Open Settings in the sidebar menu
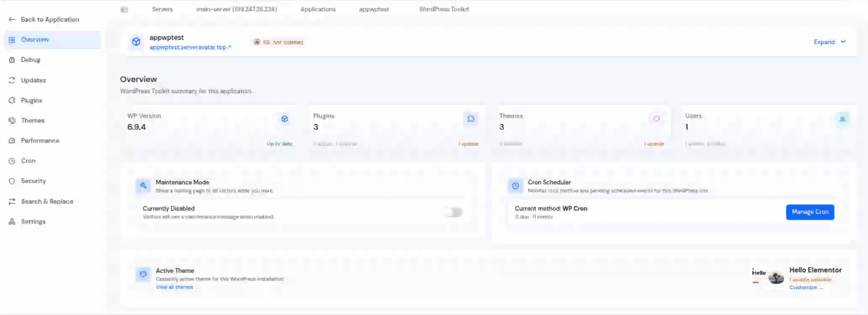Viewport: 868px width, 315px height. pos(53,222)
